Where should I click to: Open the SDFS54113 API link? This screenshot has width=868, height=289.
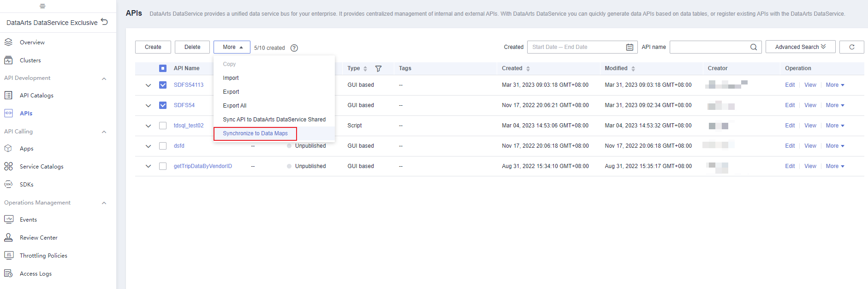click(x=189, y=85)
